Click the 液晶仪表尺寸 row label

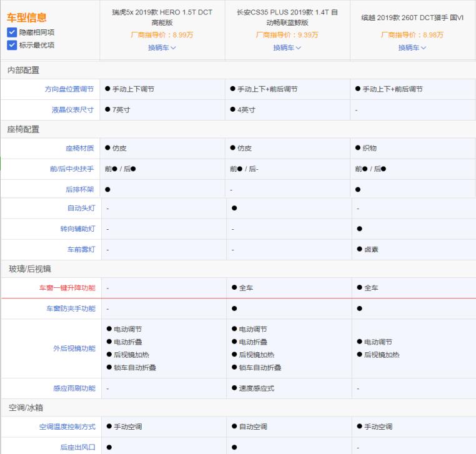(72, 109)
